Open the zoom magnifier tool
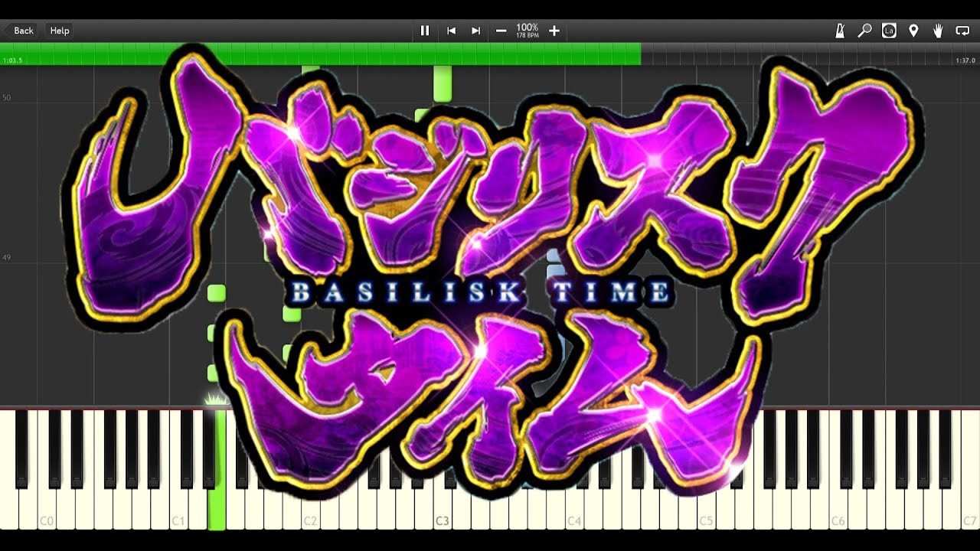980x551 pixels. [864, 31]
